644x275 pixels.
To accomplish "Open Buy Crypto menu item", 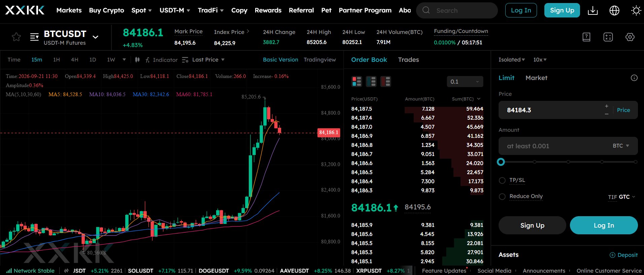I will pyautogui.click(x=106, y=10).
